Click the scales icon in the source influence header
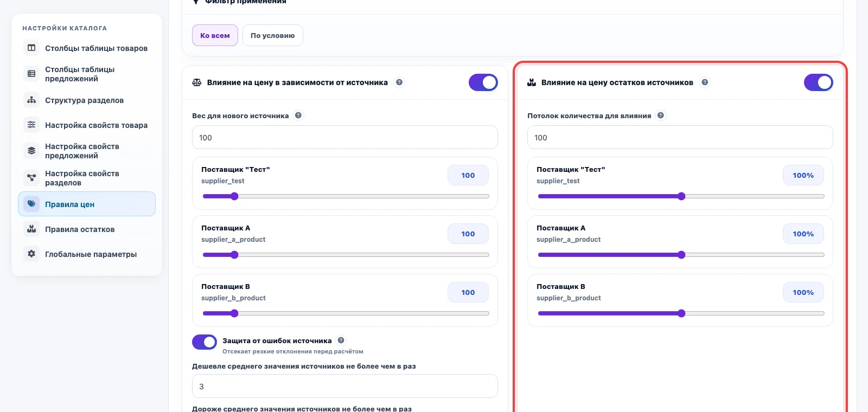Image resolution: width=868 pixels, height=412 pixels. coord(197,82)
